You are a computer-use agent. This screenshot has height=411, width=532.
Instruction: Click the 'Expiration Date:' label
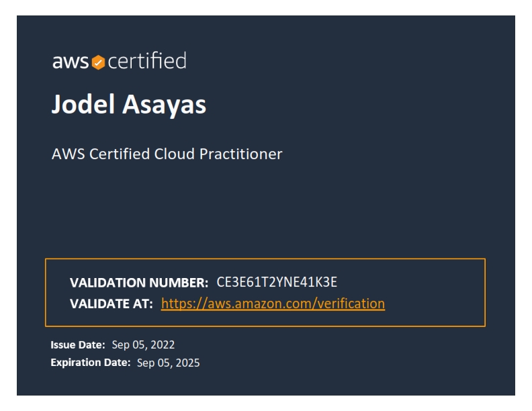[x=91, y=363]
